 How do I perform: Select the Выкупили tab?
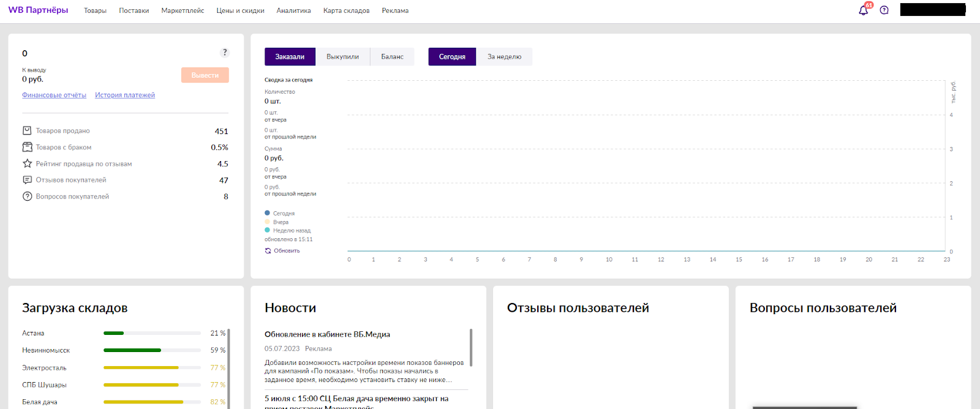click(342, 57)
